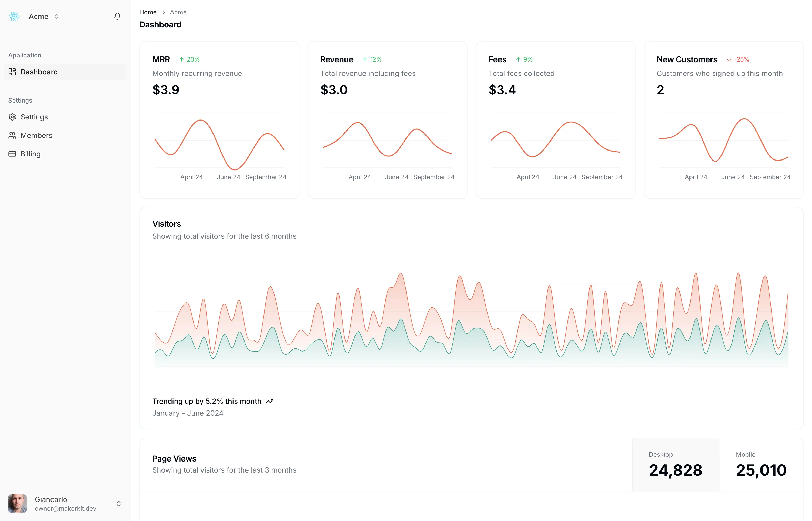Click the Acme React logo icon
812x521 pixels.
pos(14,16)
